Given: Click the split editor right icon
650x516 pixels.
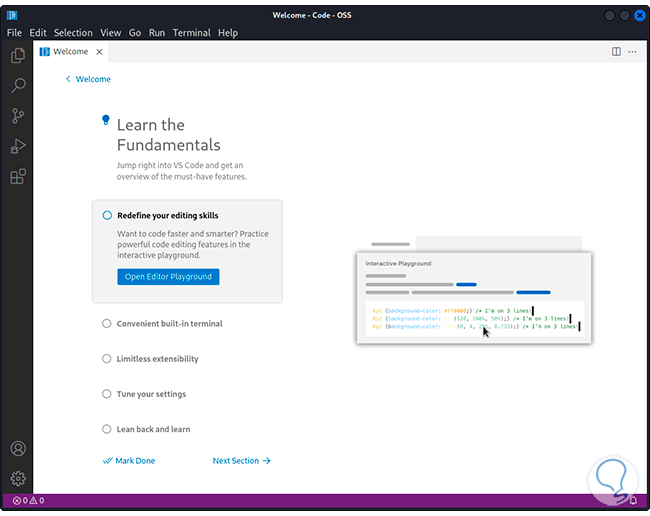Looking at the screenshot, I should [x=616, y=51].
